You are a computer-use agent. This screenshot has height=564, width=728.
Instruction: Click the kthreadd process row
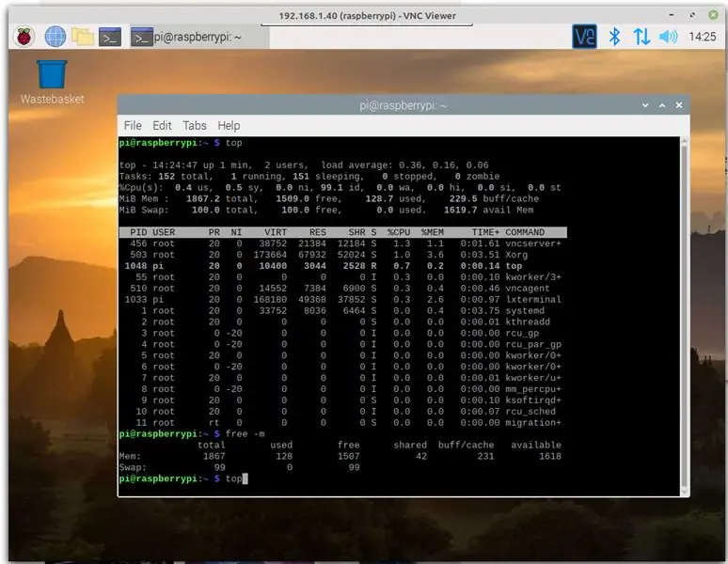[x=342, y=321]
